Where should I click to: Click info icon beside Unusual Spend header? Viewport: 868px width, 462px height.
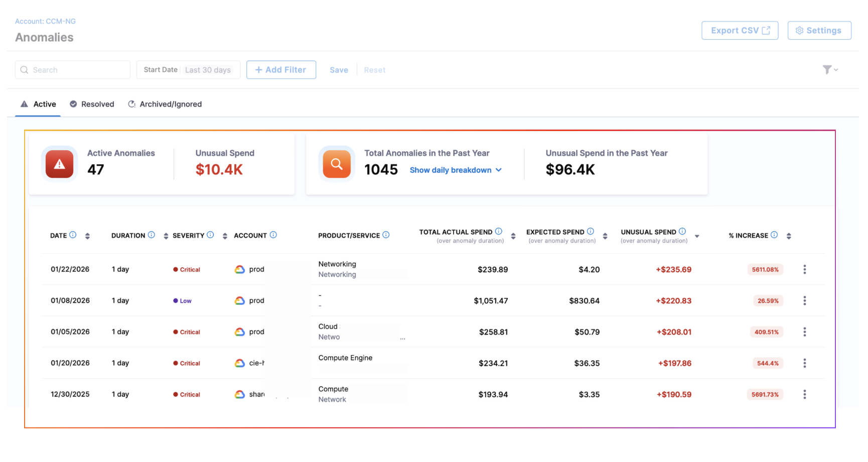coord(682,232)
